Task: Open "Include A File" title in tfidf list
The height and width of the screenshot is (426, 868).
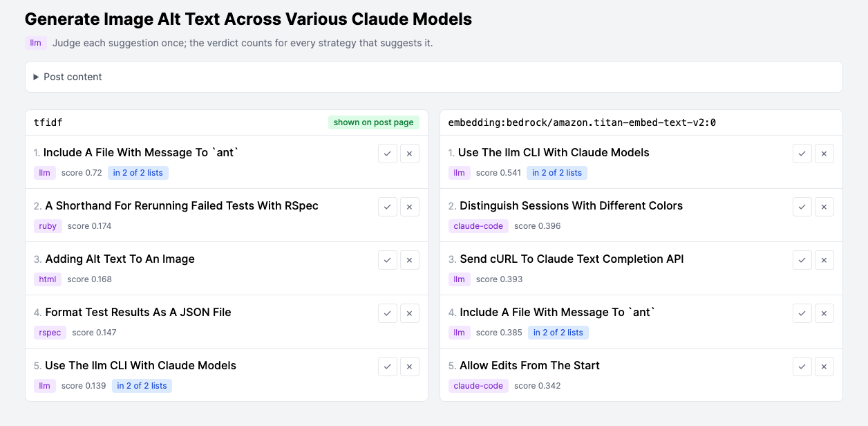Action: pos(141,152)
